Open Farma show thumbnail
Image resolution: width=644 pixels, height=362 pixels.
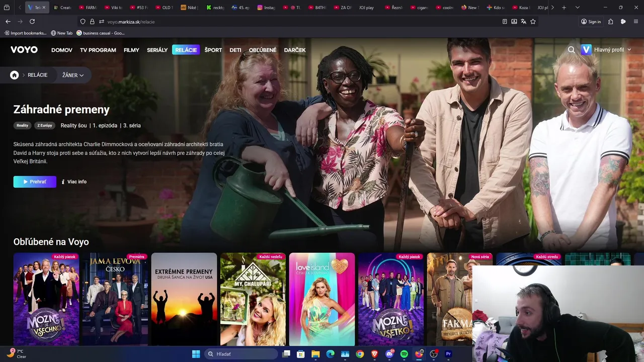pyautogui.click(x=449, y=299)
